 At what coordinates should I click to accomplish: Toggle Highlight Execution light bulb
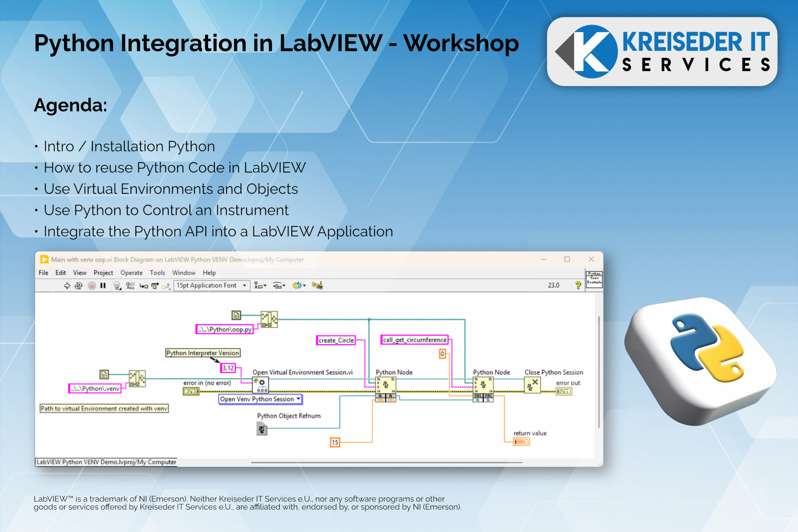[117, 286]
